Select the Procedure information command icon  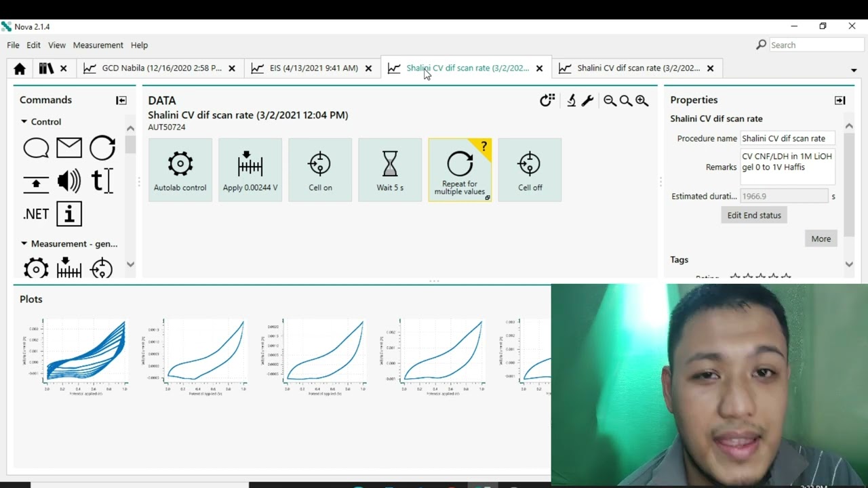[x=69, y=214]
